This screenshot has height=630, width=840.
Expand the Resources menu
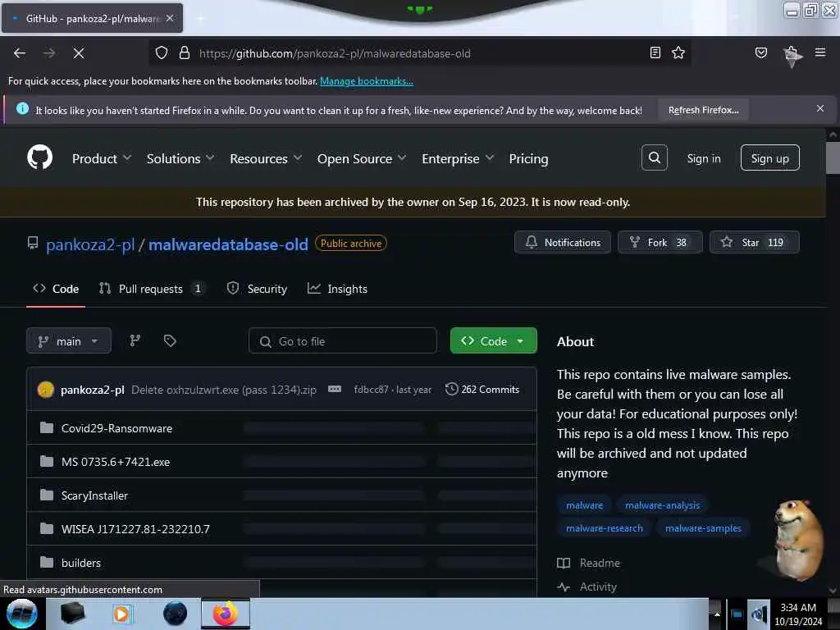(x=266, y=158)
